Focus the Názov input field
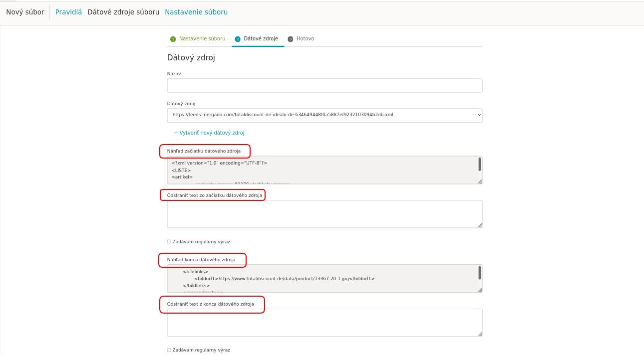Screen dimensions: 644x355 click(324, 86)
